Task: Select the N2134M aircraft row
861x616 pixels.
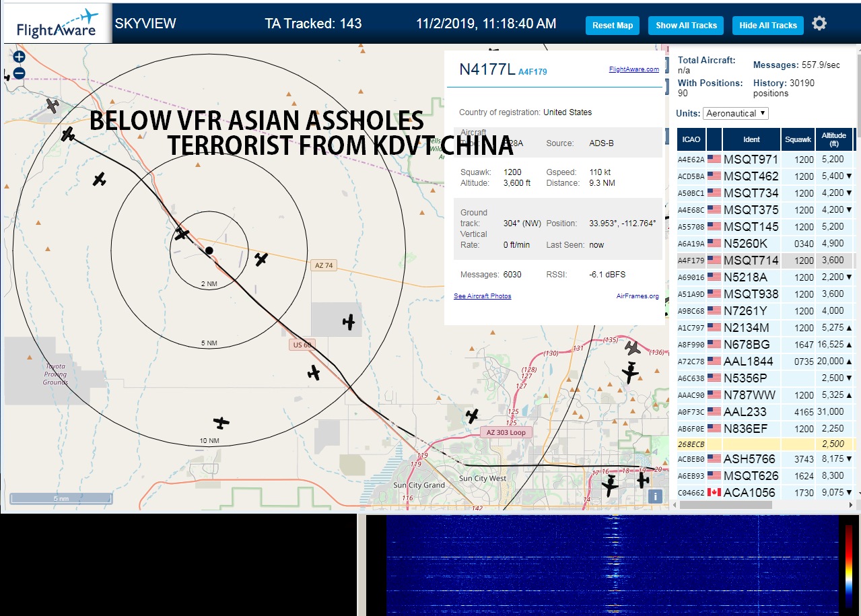Action: click(x=765, y=328)
